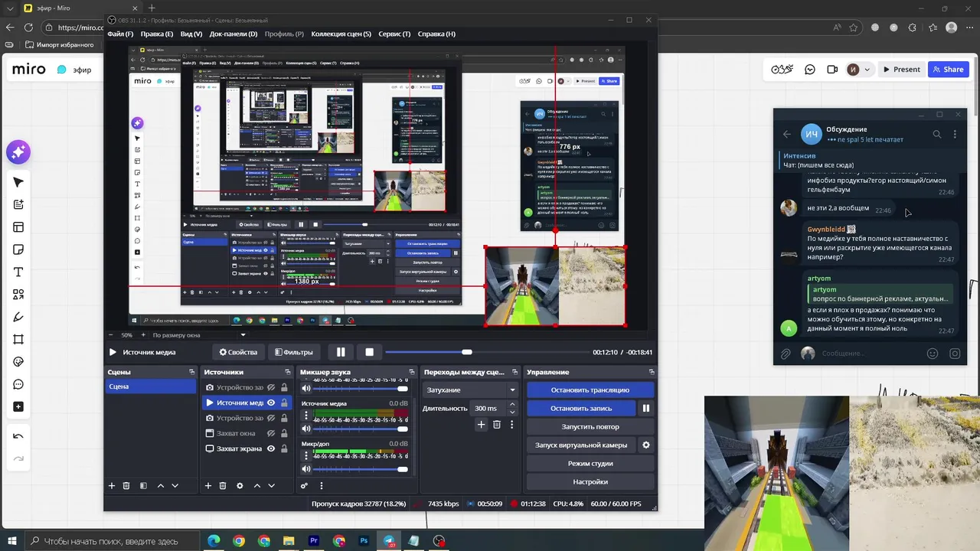This screenshot has width=980, height=551.
Task: Open emoji picker in Telegram message box
Action: click(933, 354)
